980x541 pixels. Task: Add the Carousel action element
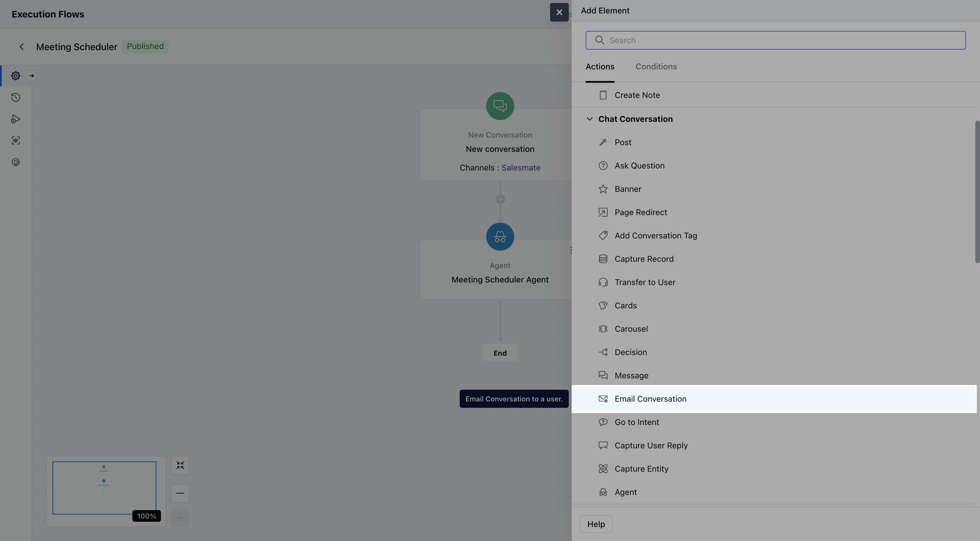(631, 329)
